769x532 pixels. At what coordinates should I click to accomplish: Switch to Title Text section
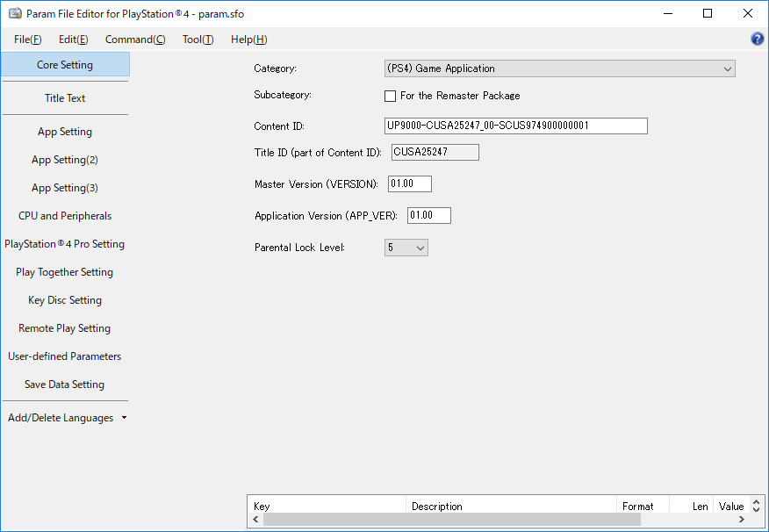[65, 98]
